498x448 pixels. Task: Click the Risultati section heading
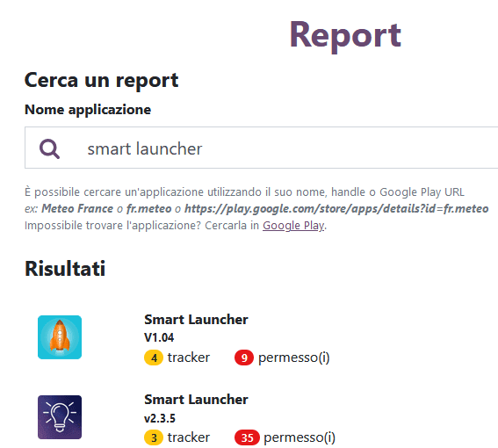65,269
